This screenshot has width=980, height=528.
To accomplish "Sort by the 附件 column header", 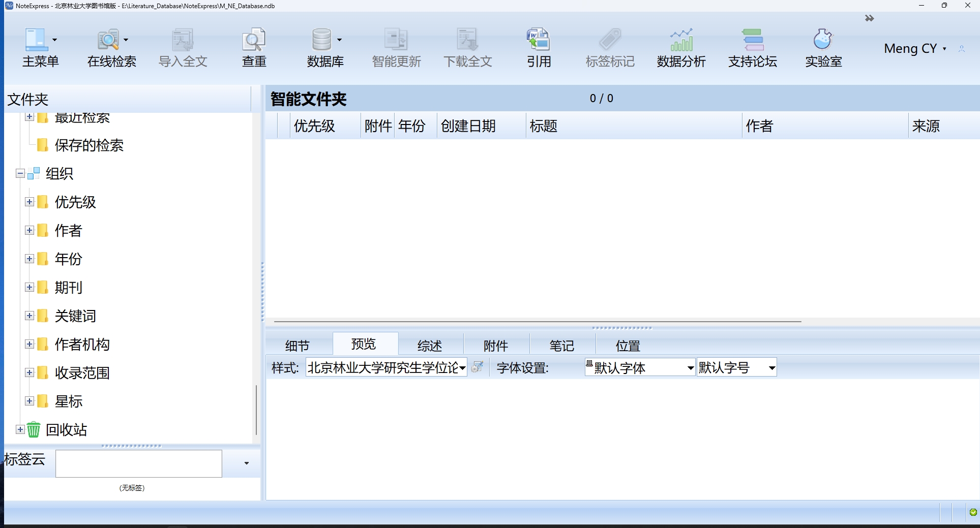I will click(378, 126).
